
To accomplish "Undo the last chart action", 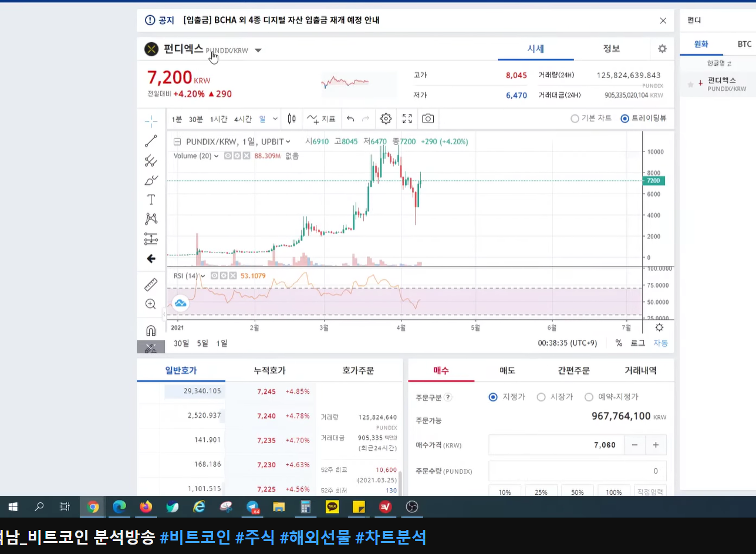I will tap(350, 119).
